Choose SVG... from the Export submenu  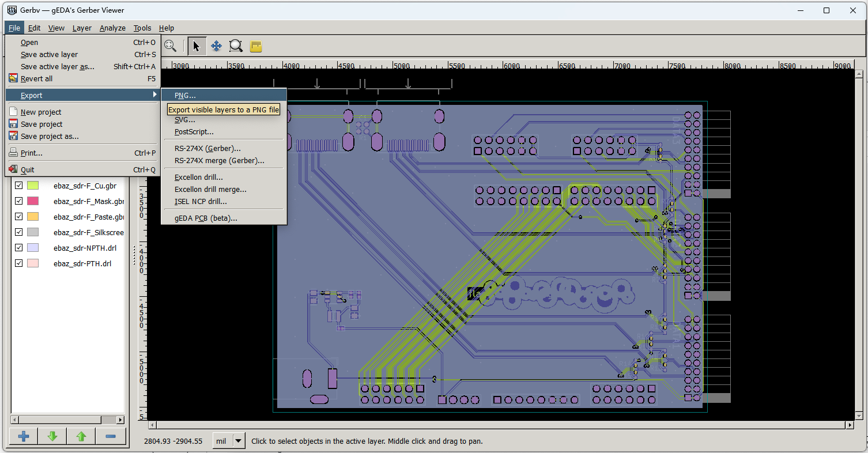point(185,120)
